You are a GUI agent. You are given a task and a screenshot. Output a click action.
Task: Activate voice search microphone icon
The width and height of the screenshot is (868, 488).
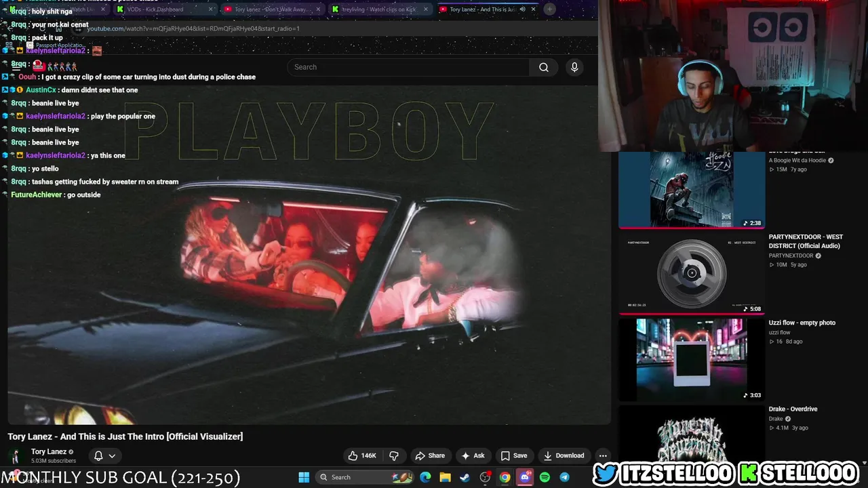pyautogui.click(x=574, y=67)
